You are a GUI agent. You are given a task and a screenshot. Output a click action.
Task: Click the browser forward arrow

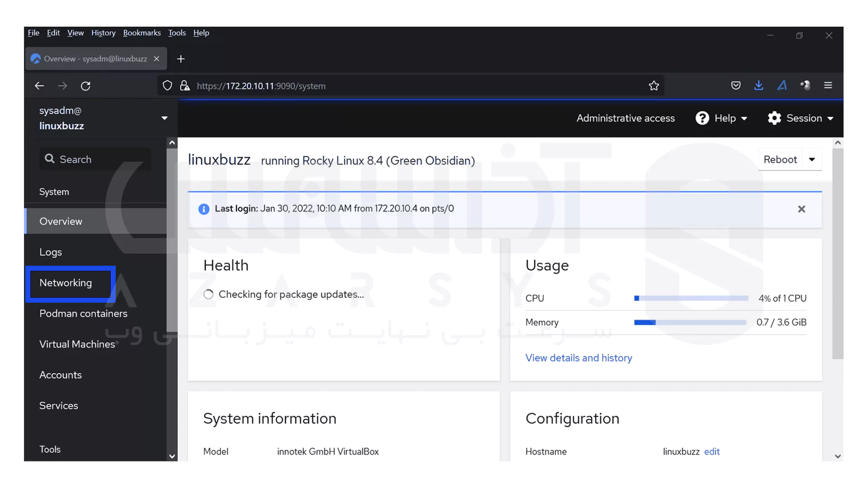62,86
